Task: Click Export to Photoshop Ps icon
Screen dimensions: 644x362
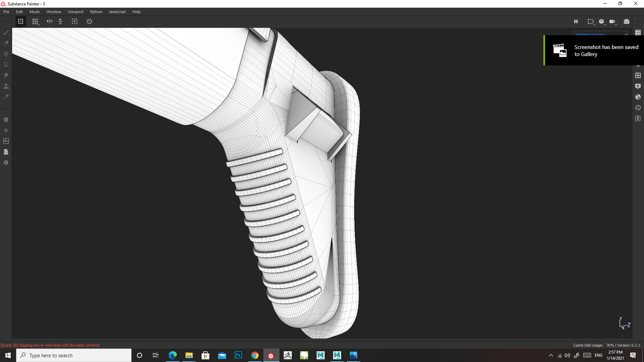Action: tap(6, 141)
